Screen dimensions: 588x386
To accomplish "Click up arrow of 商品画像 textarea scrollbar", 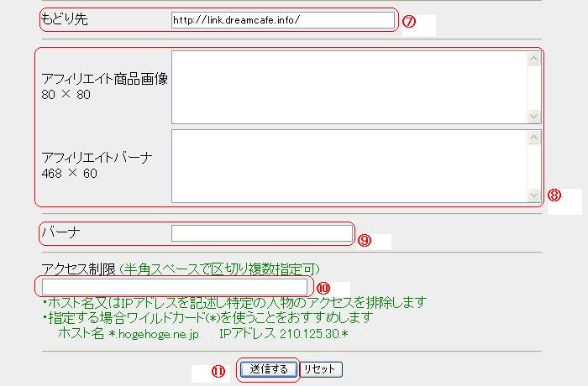I will coord(533,58).
